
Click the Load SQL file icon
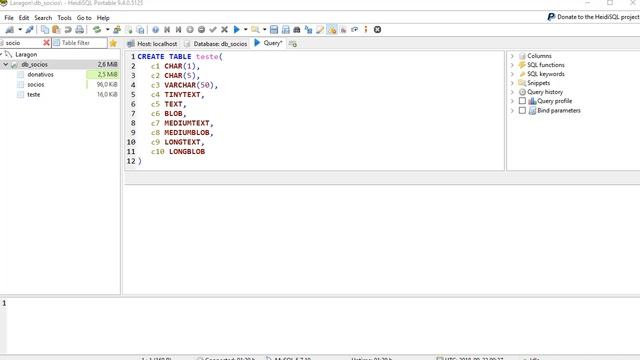coord(255,30)
